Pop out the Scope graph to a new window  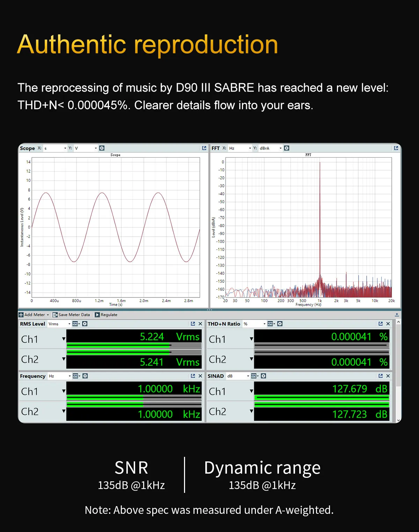204,148
